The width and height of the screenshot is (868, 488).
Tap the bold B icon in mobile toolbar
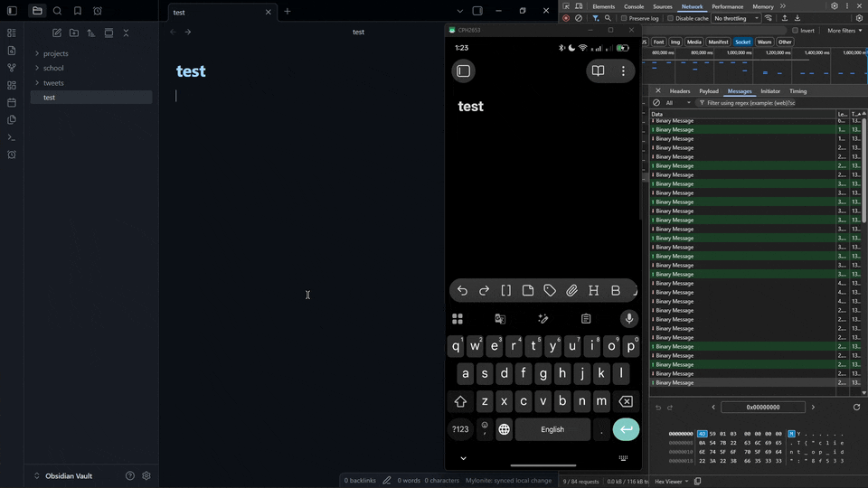(616, 290)
